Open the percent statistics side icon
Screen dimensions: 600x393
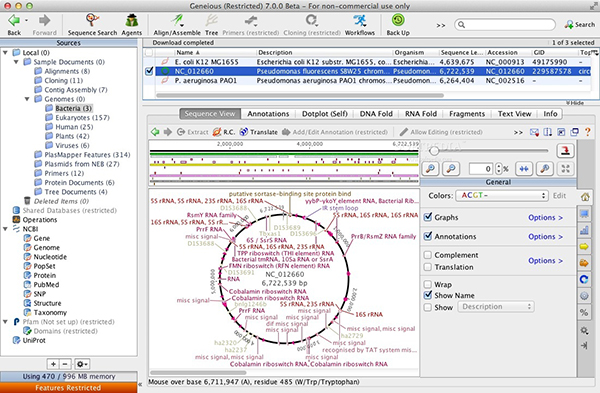(x=584, y=312)
